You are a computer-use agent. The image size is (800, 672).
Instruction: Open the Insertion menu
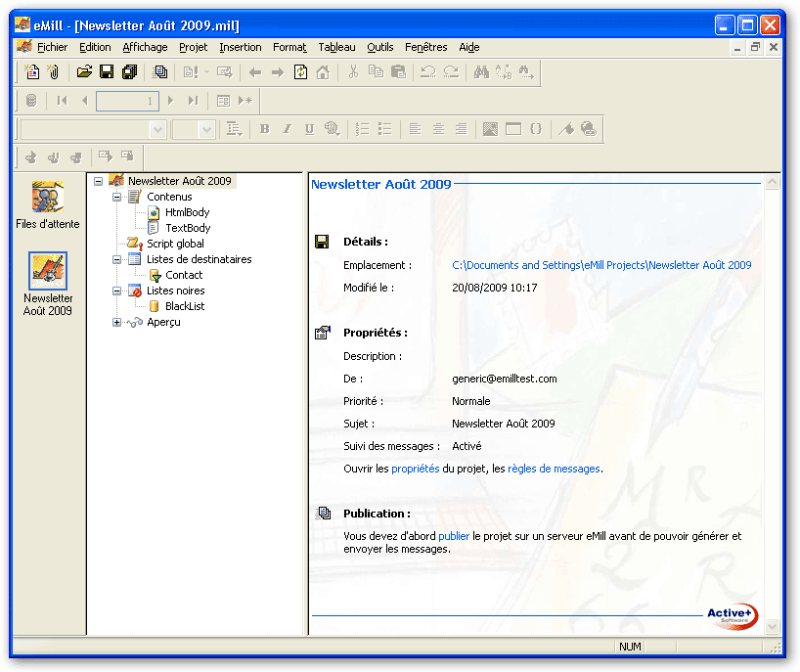point(241,48)
